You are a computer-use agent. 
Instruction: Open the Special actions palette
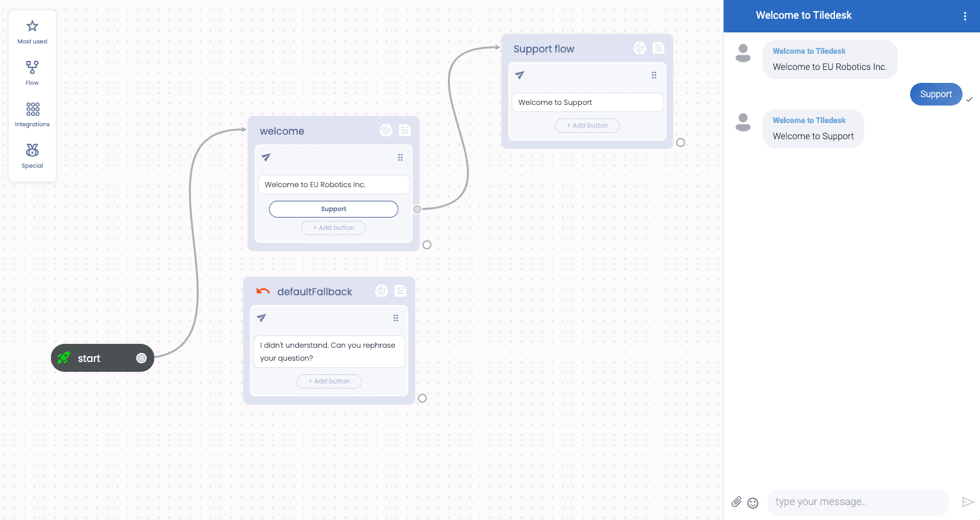pos(32,155)
